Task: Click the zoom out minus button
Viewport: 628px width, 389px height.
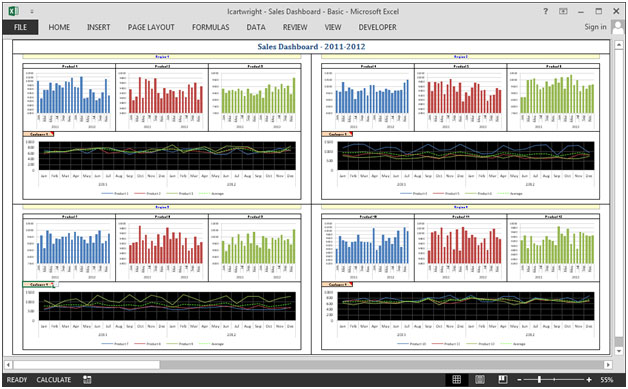Action: pyautogui.click(x=519, y=380)
